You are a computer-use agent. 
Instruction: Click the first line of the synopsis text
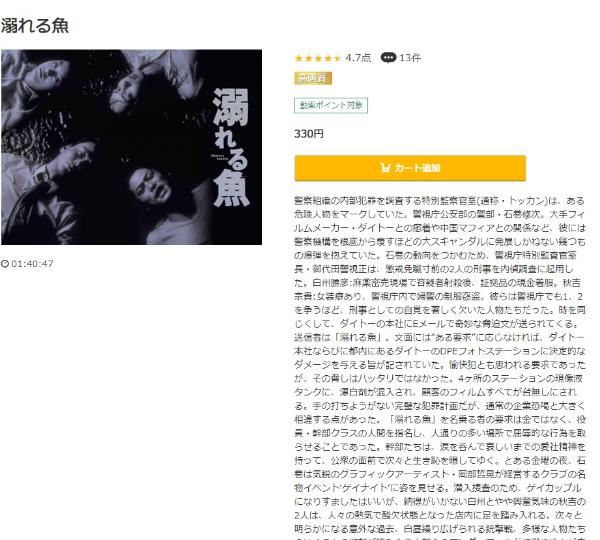440,201
